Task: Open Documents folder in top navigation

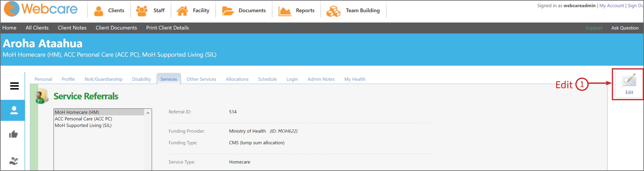Action: click(x=244, y=11)
